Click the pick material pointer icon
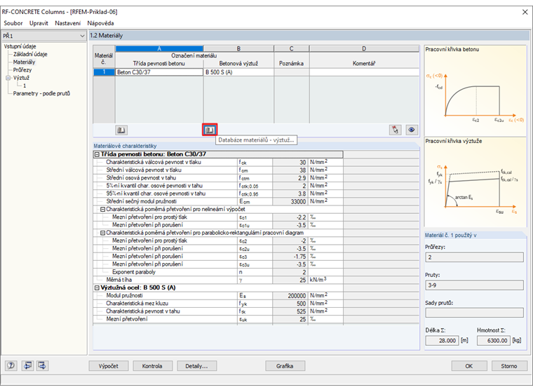 pos(395,130)
